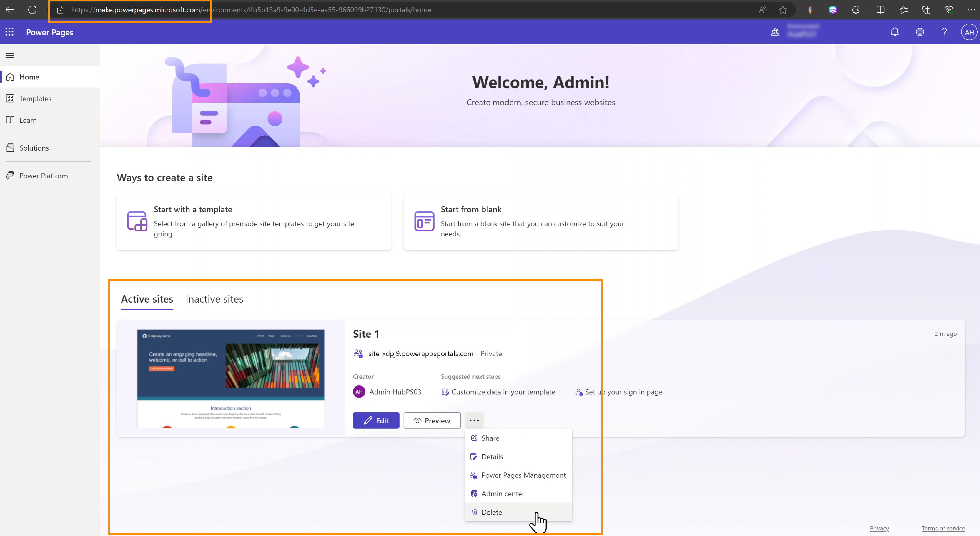Click the Site 1 thumbnail image
The image size is (980, 536).
click(231, 378)
